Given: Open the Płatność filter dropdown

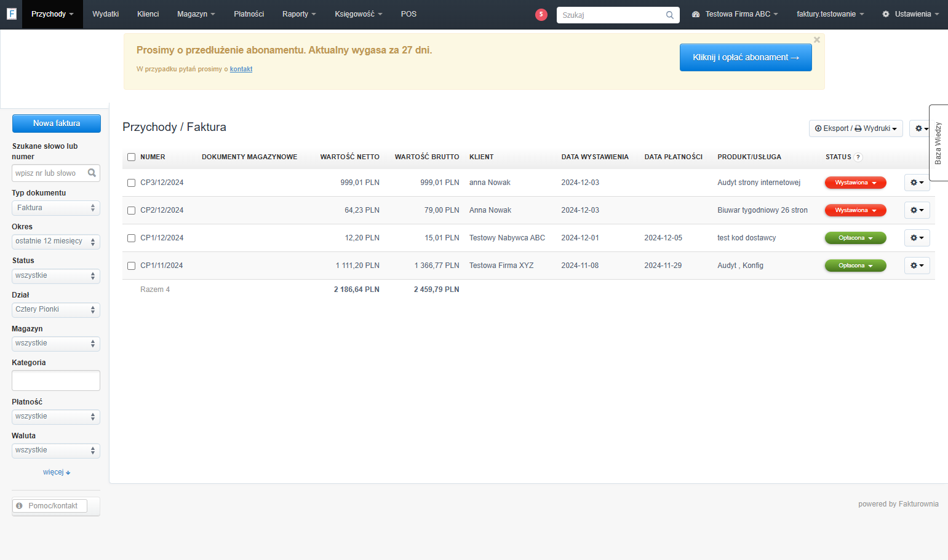Looking at the screenshot, I should tap(56, 417).
